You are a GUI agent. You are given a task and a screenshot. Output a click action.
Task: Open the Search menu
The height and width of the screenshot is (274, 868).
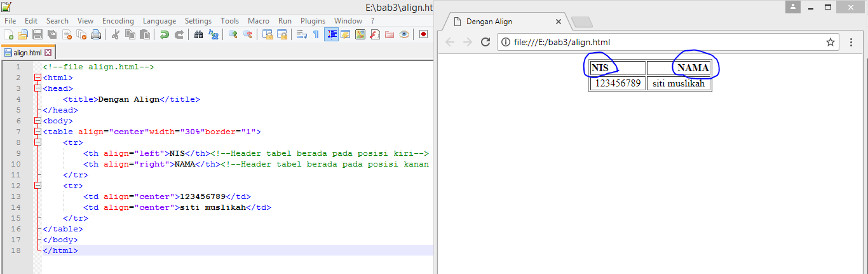point(57,21)
